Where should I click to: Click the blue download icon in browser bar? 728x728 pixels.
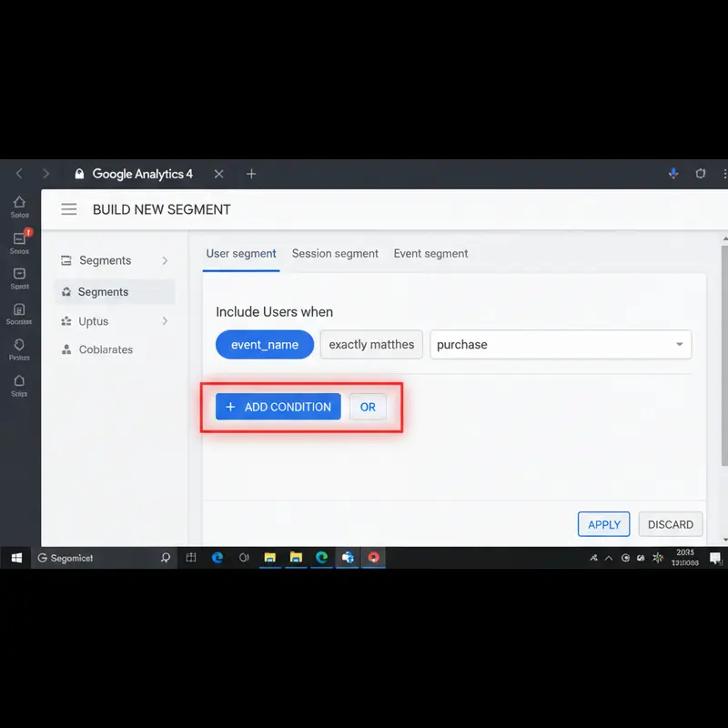point(673,174)
